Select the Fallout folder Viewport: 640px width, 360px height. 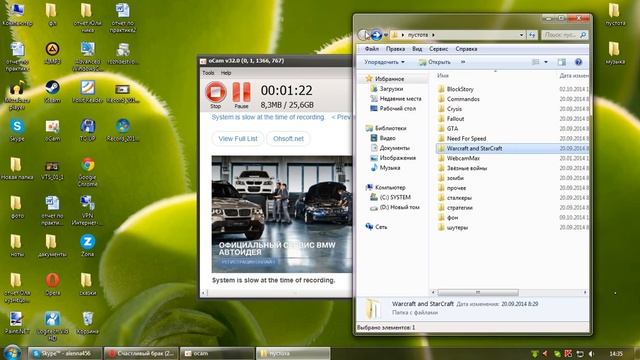[x=455, y=119]
